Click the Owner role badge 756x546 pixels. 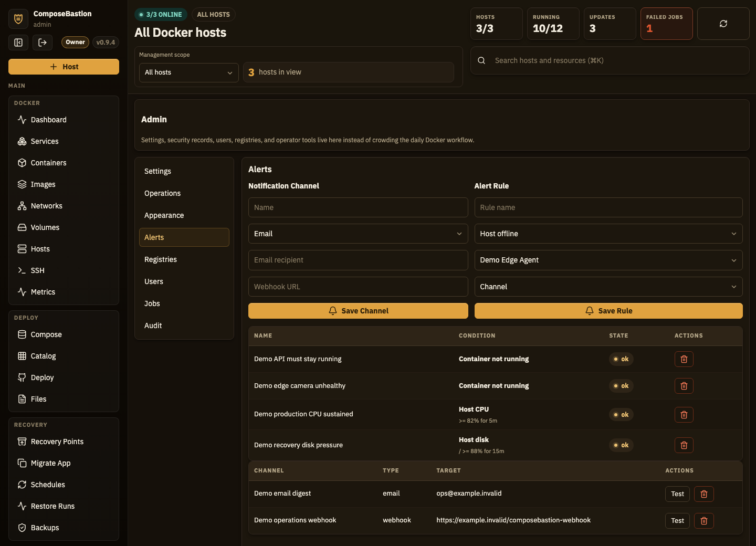[x=75, y=42]
